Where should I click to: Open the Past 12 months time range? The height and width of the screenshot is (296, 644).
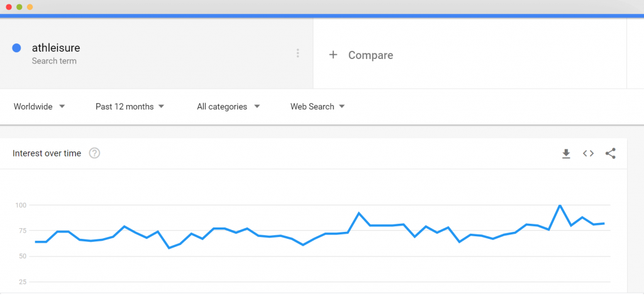130,107
